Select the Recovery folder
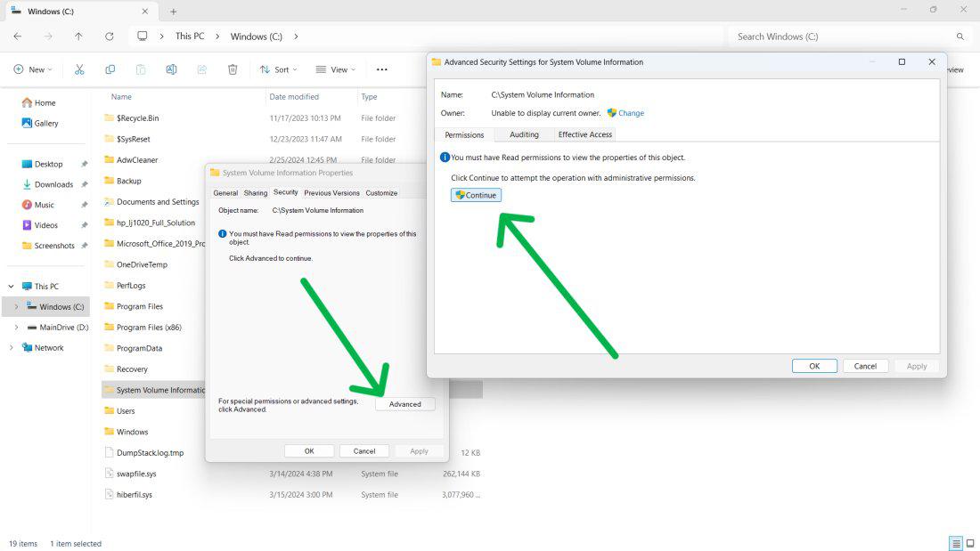This screenshot has height=551, width=980. click(x=132, y=369)
